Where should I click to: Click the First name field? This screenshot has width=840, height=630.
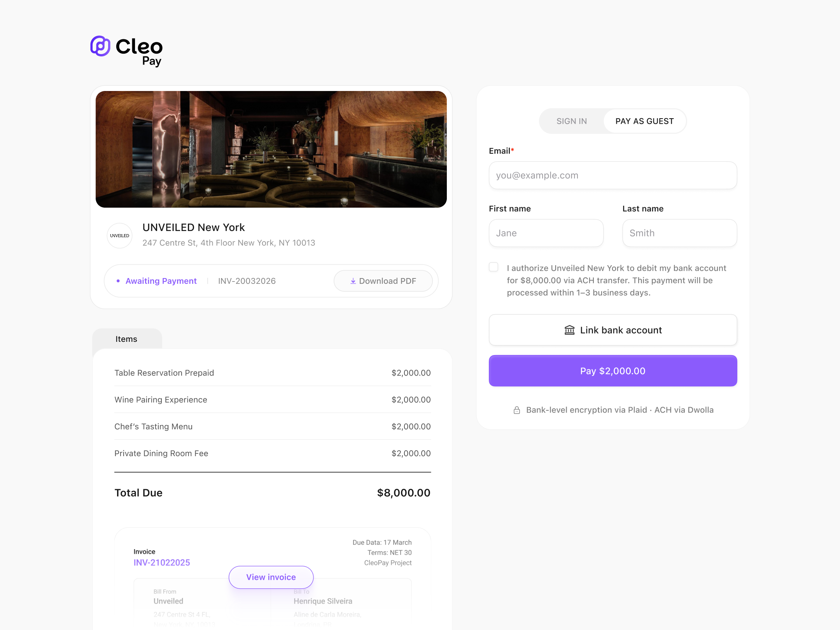tap(546, 233)
